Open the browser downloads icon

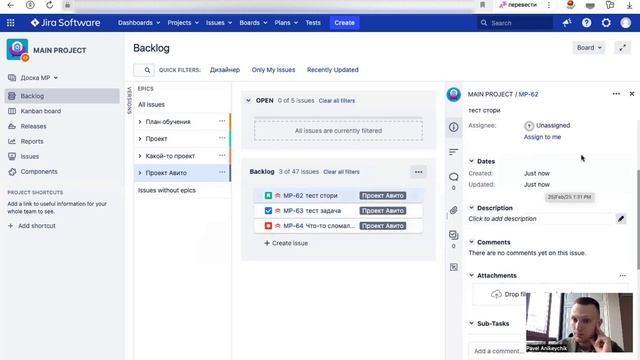(629, 5)
